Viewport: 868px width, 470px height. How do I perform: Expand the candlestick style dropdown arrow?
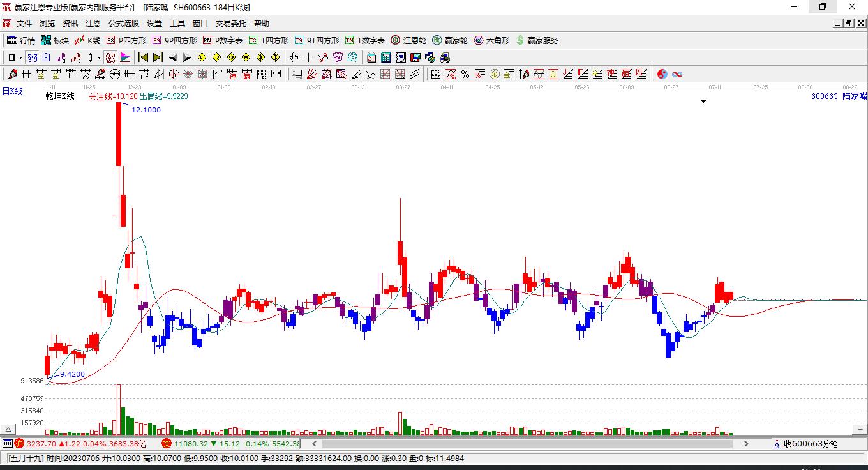pyautogui.click(x=99, y=57)
